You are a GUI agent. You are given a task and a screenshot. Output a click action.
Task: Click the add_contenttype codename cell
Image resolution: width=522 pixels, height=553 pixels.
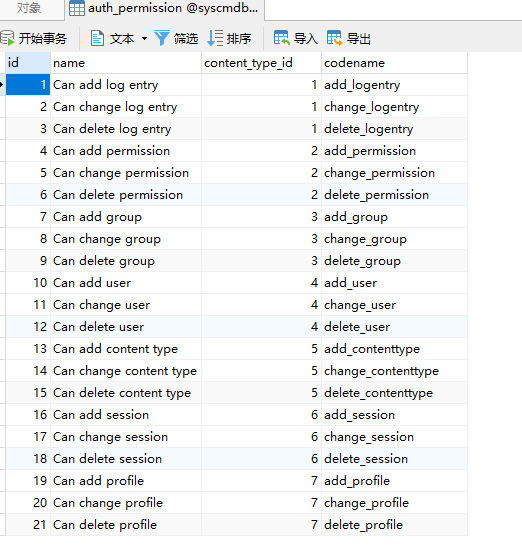coord(394,348)
